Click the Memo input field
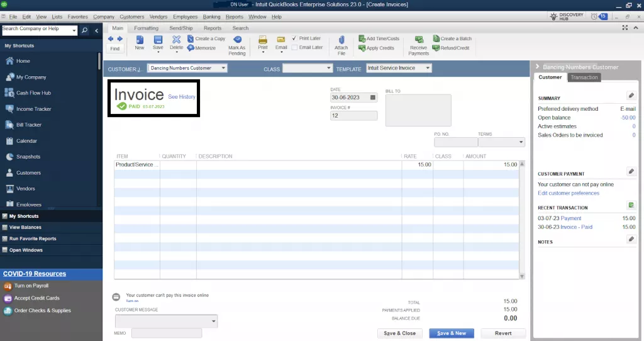The height and width of the screenshot is (341, 644). [166, 333]
